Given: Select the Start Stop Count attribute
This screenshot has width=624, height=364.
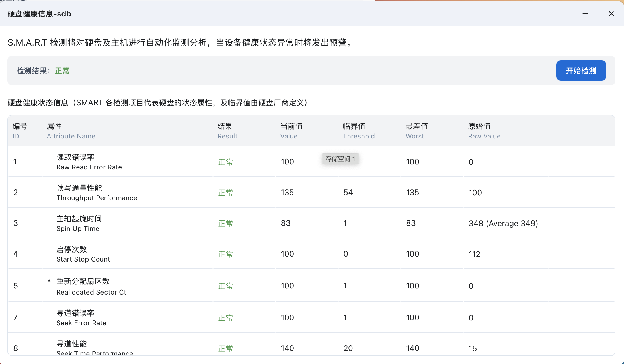Looking at the screenshot, I should 83,254.
